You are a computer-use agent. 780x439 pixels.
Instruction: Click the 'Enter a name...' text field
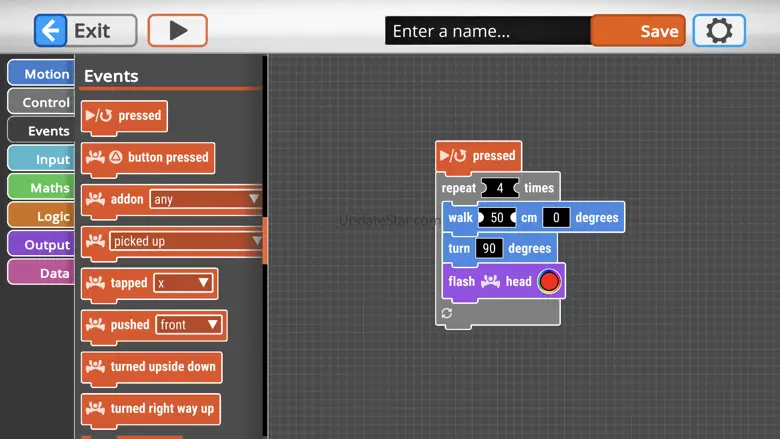click(487, 31)
